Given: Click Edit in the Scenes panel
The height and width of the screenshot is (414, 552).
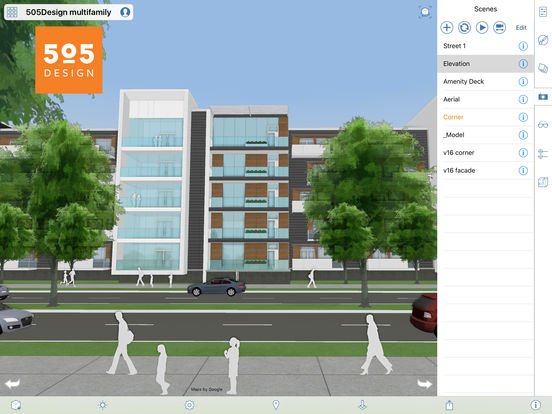Looking at the screenshot, I should coord(521,27).
